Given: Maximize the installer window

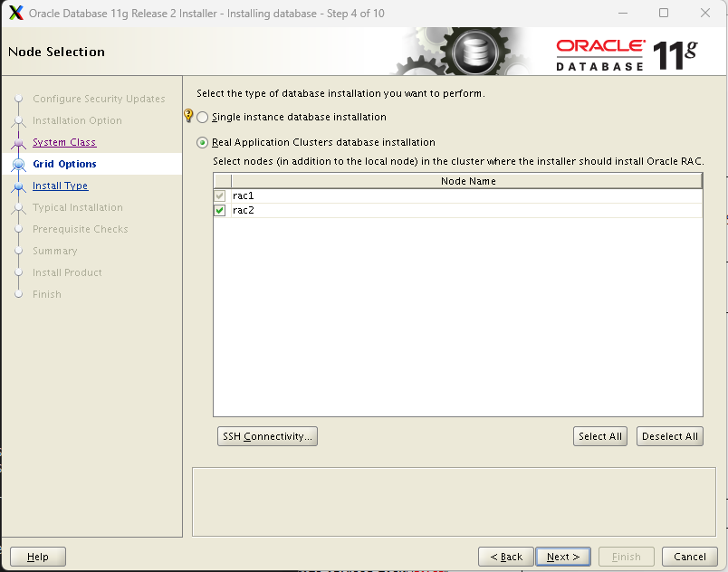Looking at the screenshot, I should coord(664,13).
